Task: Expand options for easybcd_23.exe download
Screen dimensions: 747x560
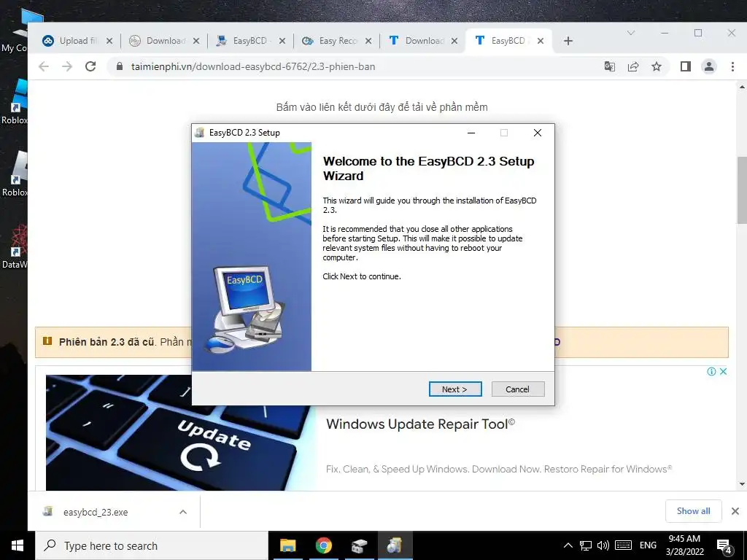Action: pyautogui.click(x=183, y=513)
